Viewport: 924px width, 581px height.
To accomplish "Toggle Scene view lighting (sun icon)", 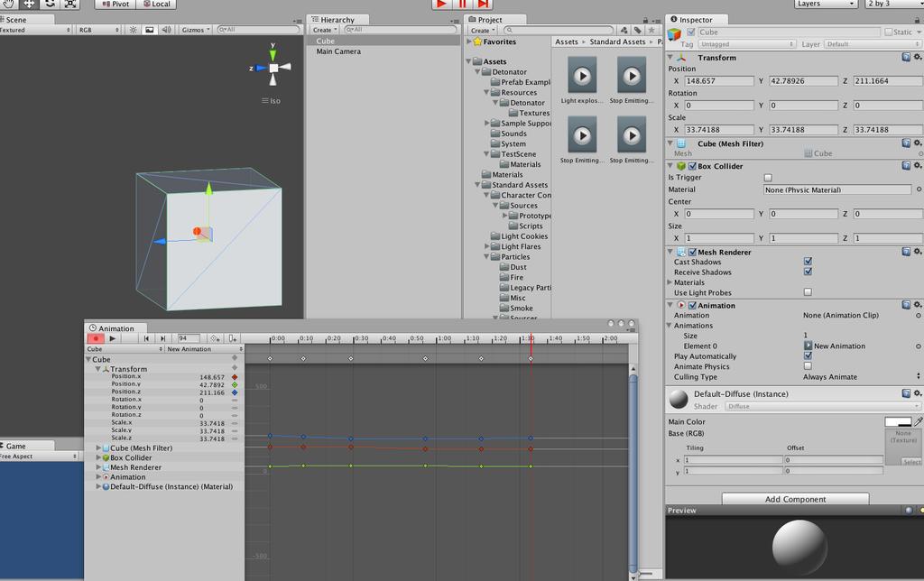I will coord(134,30).
